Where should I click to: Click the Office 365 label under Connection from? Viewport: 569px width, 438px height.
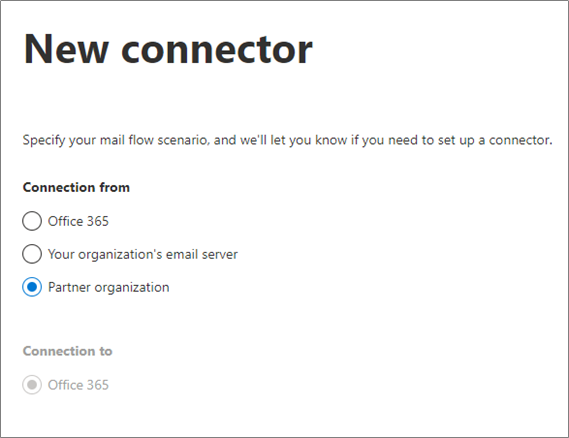point(78,221)
